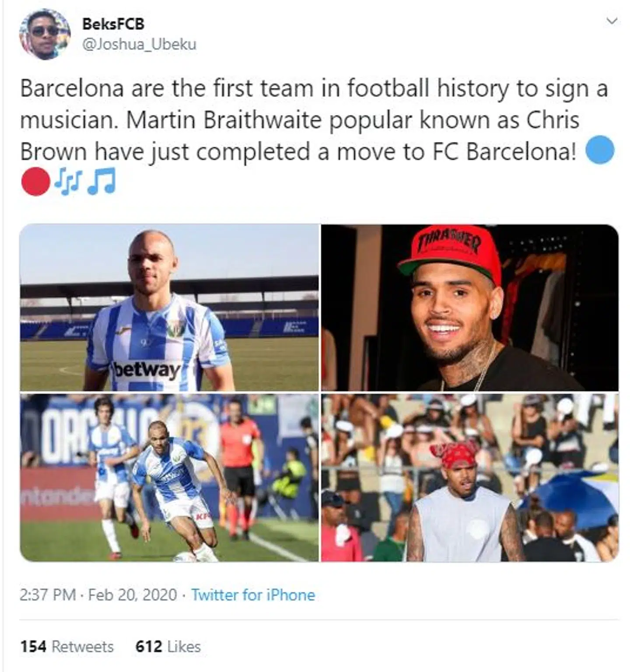Click the red circle emoji
Viewport: 630px width, 672px height.
point(35,181)
